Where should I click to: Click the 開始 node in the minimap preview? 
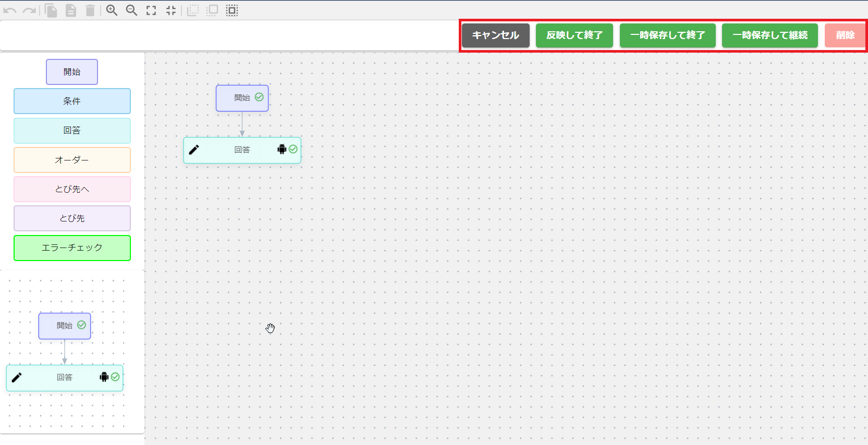tap(64, 326)
